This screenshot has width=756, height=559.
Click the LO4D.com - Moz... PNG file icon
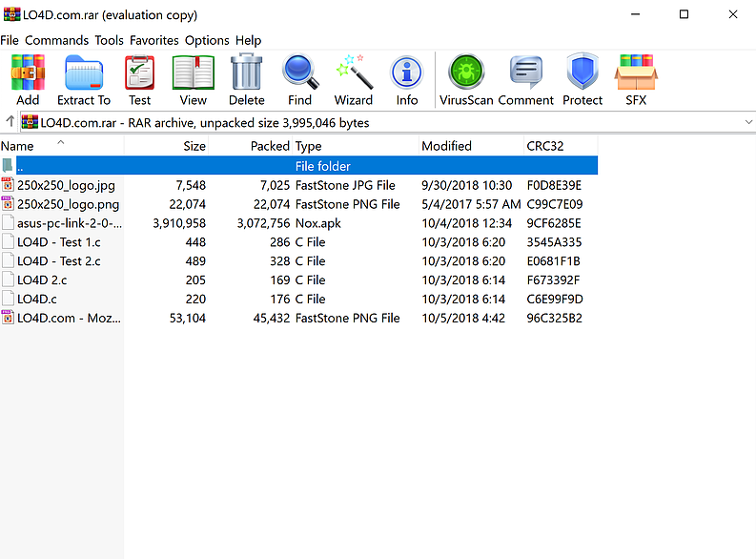(8, 318)
